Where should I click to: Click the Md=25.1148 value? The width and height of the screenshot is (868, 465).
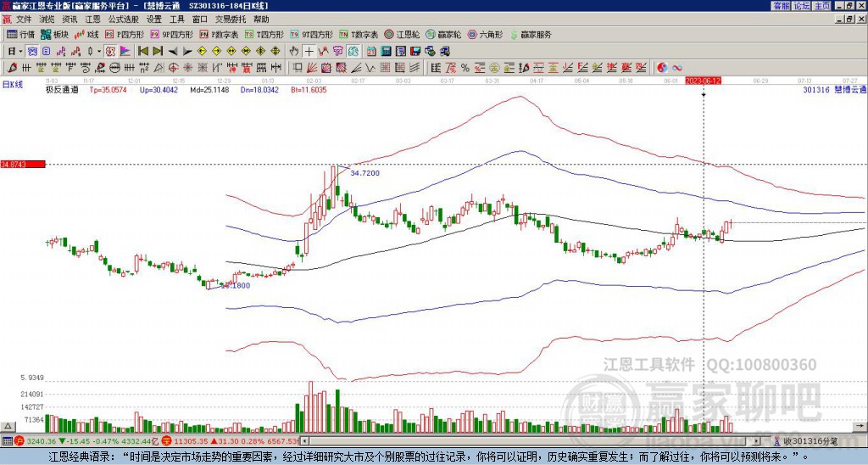pos(209,89)
